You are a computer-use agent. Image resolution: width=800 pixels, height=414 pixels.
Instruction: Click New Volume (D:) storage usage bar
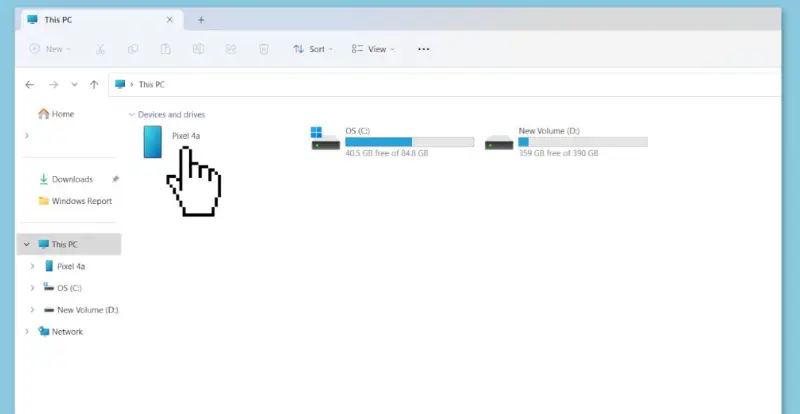pyautogui.click(x=583, y=142)
